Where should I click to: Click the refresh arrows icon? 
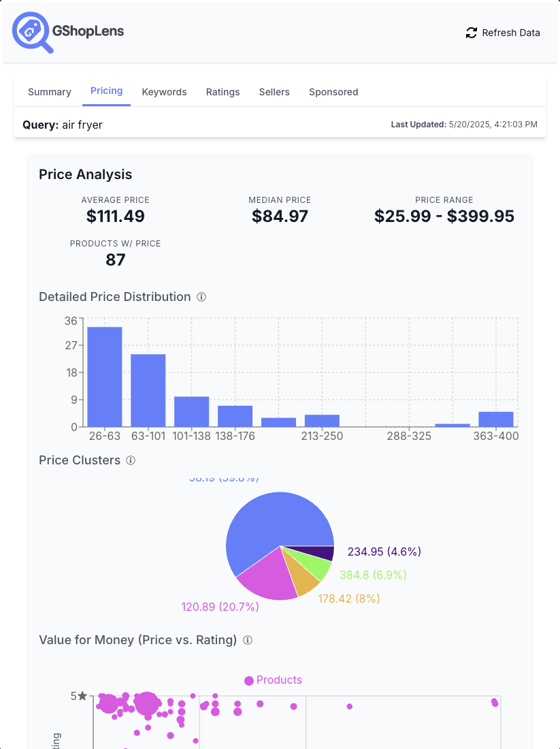[471, 33]
